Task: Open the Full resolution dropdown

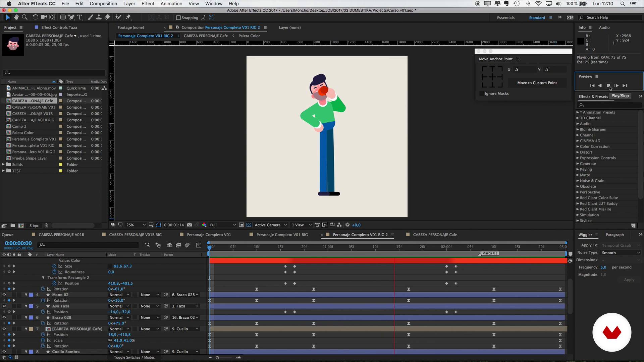Action: pyautogui.click(x=223, y=225)
